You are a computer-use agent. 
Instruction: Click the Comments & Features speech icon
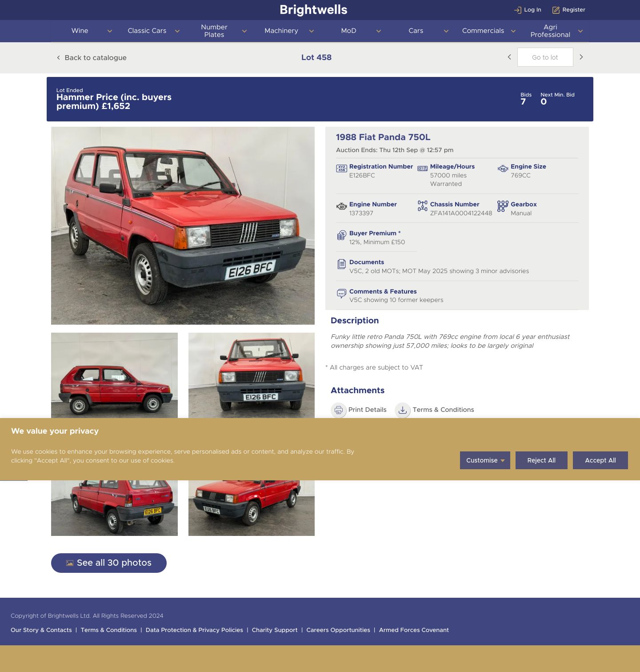tap(341, 294)
